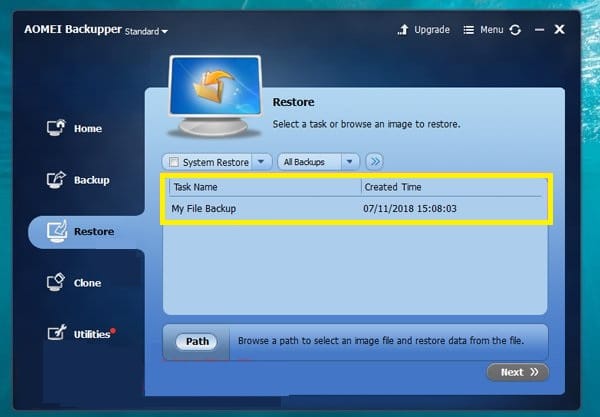Close the AOMEI Backupper window
Screen dimensions: 600x417
[x=559, y=29]
